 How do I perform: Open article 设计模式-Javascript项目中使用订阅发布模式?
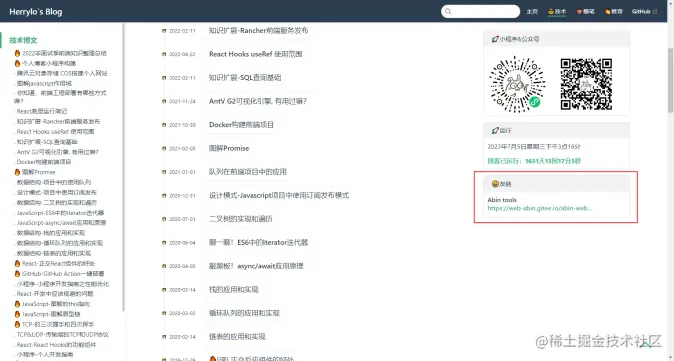279,196
